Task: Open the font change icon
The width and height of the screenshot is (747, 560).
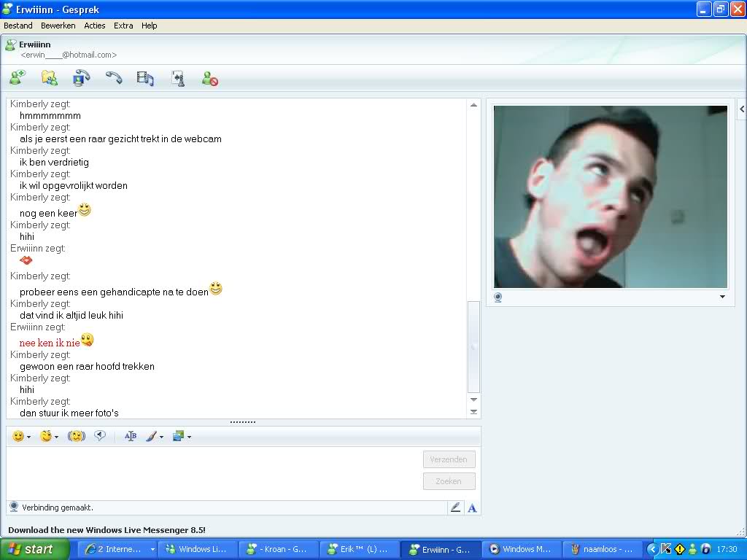Action: click(131, 436)
